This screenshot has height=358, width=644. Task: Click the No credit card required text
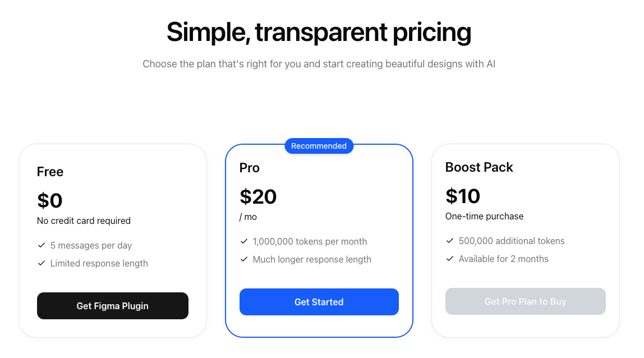84,221
